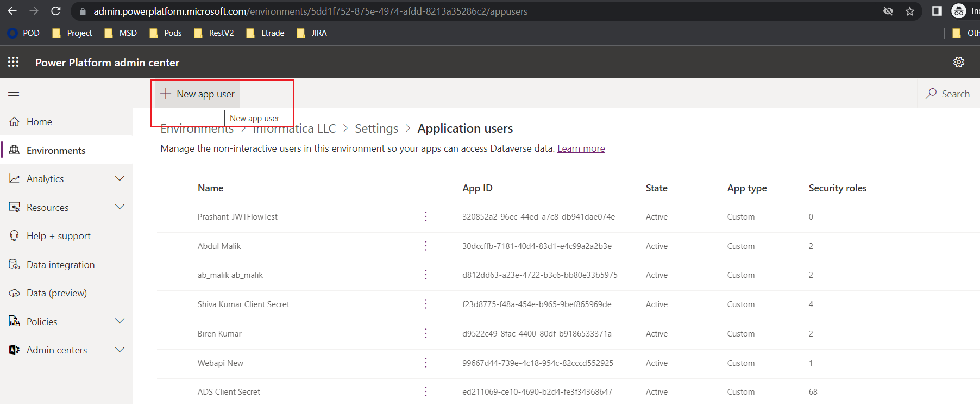This screenshot has width=980, height=404.
Task: Expand the Analytics menu chevron
Action: pos(120,178)
